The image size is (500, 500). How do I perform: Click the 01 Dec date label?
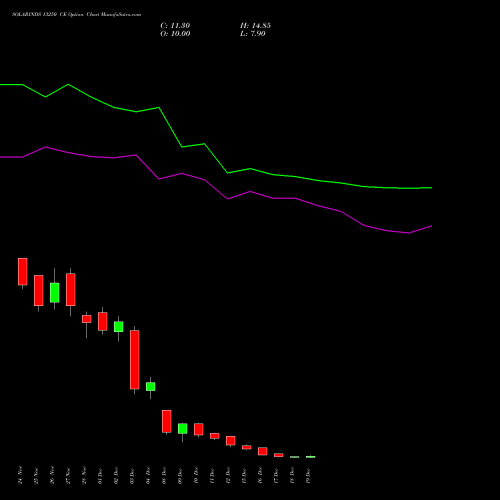(x=100, y=475)
